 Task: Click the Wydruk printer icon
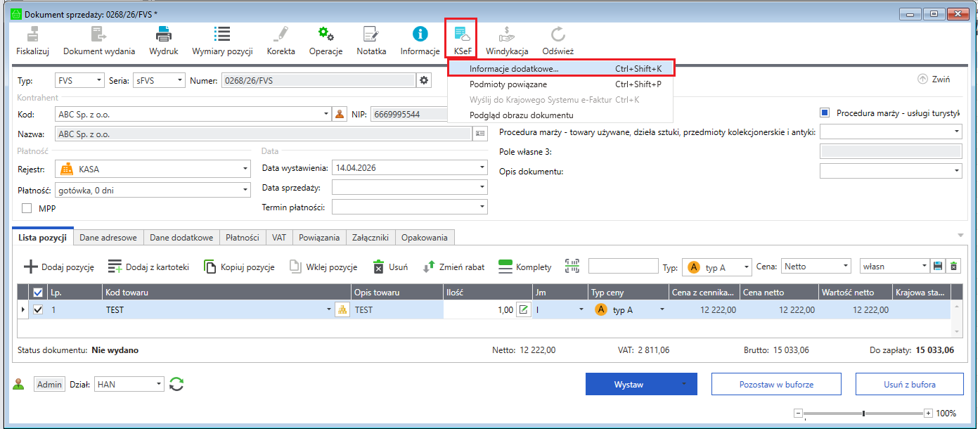pos(163,34)
